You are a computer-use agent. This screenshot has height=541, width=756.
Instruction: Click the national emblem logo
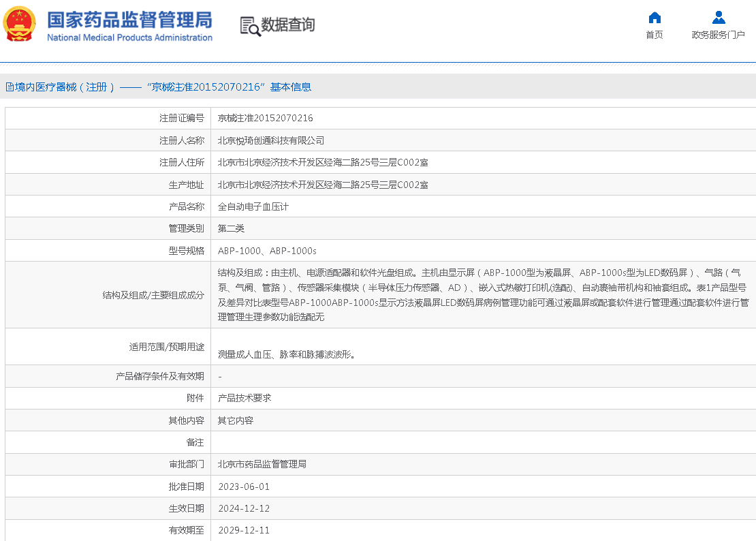(20, 25)
